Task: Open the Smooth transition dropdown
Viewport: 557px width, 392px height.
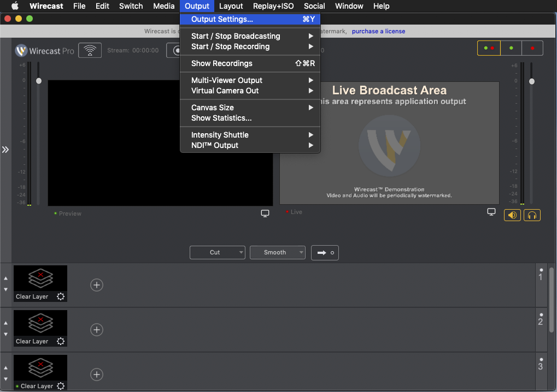Action: click(x=278, y=253)
